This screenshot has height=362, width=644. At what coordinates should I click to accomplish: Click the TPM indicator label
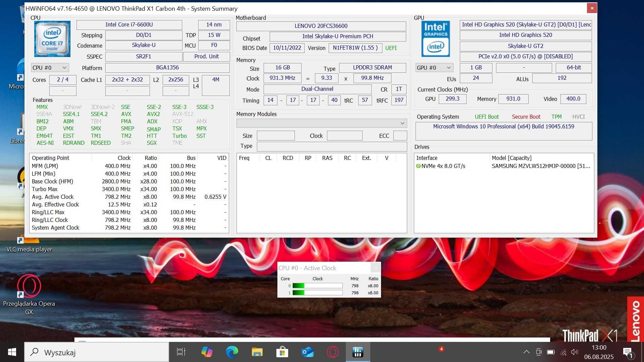[556, 117]
